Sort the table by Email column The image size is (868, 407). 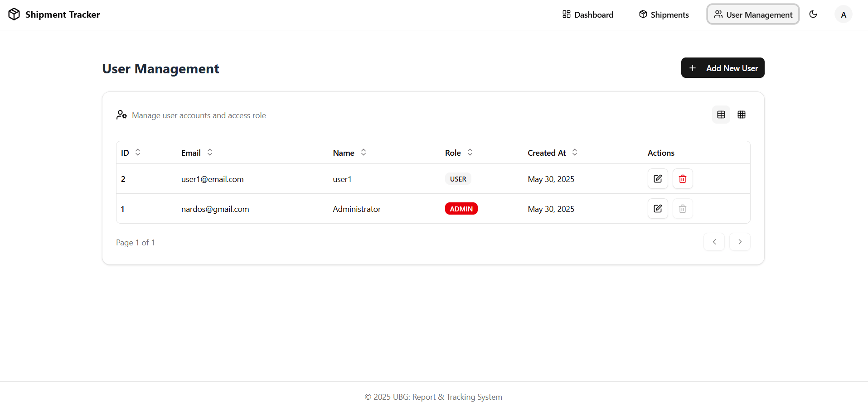(x=197, y=153)
